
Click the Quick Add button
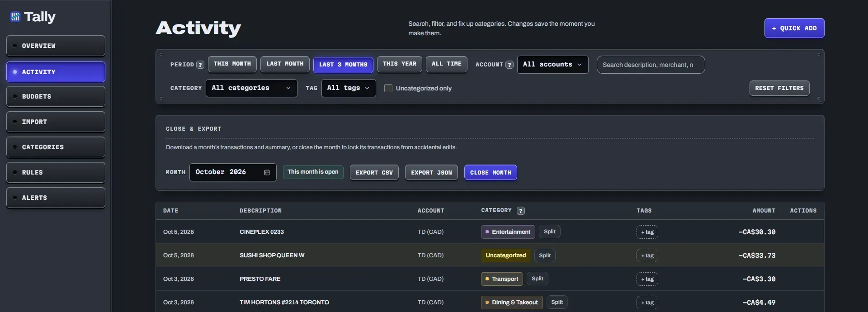(x=794, y=28)
